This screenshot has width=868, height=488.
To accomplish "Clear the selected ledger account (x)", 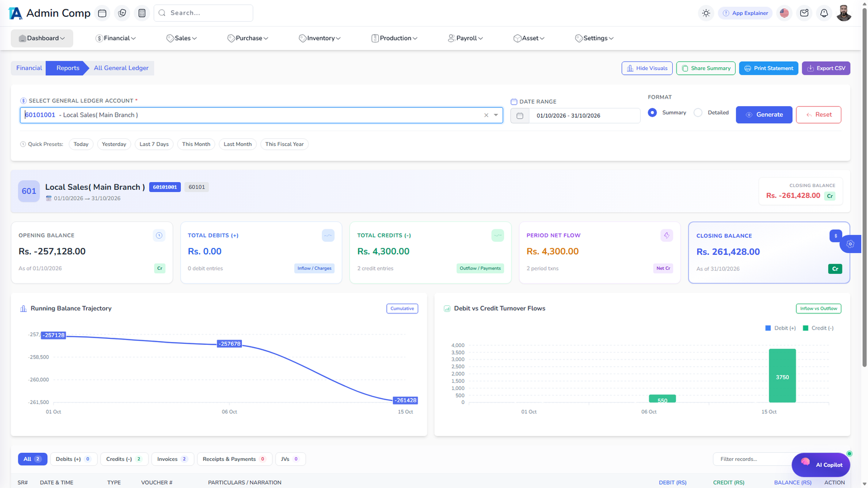I will coord(486,115).
